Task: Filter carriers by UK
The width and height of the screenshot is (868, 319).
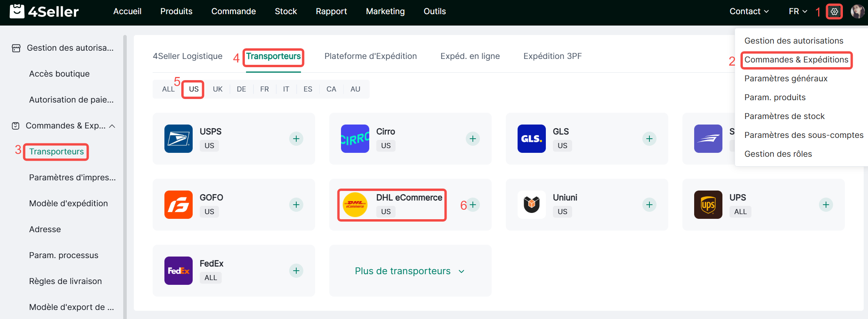Action: click(x=217, y=89)
